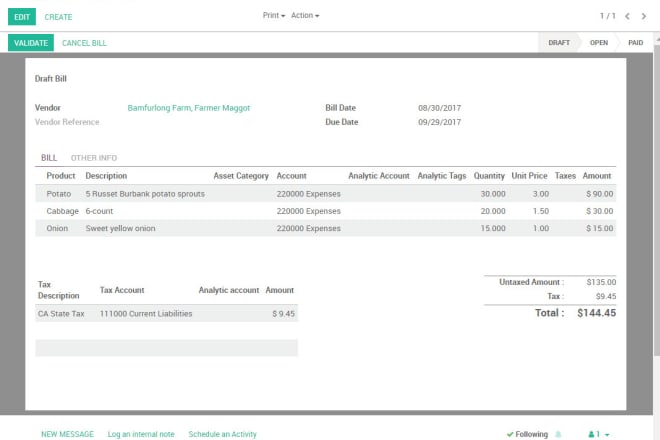Click the EDIT button
The height and width of the screenshot is (440, 660).
click(22, 17)
